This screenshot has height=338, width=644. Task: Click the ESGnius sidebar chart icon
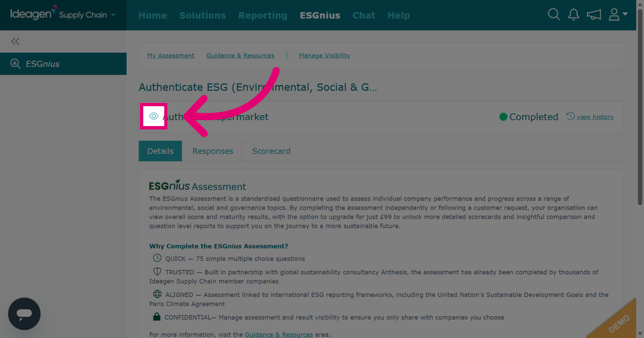(15, 63)
